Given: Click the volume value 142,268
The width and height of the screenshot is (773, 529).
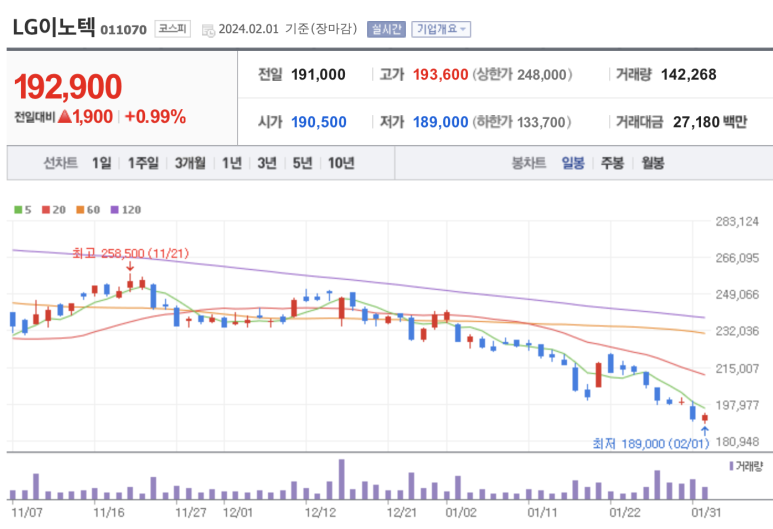Looking at the screenshot, I should (688, 74).
